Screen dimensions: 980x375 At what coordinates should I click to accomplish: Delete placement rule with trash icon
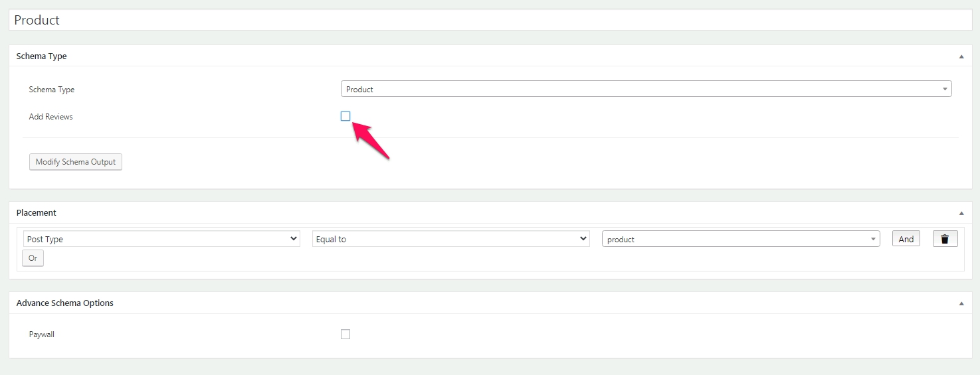(x=945, y=239)
